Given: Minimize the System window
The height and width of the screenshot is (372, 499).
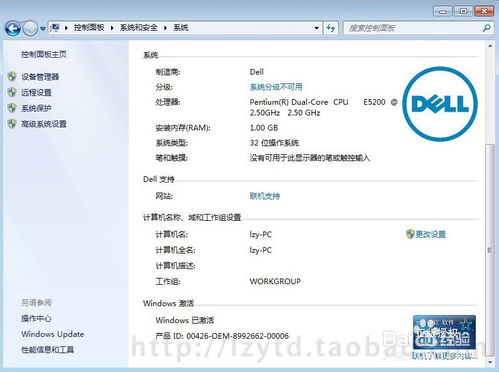Looking at the screenshot, I should (x=443, y=11).
